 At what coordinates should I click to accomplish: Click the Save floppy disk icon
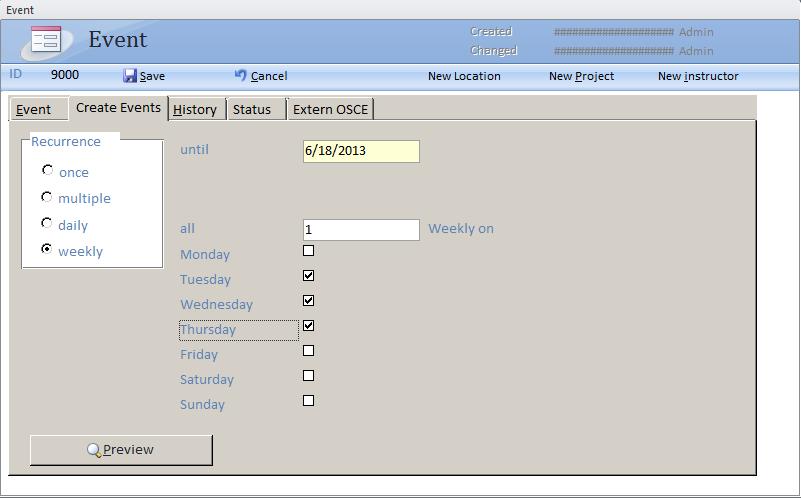pos(130,76)
